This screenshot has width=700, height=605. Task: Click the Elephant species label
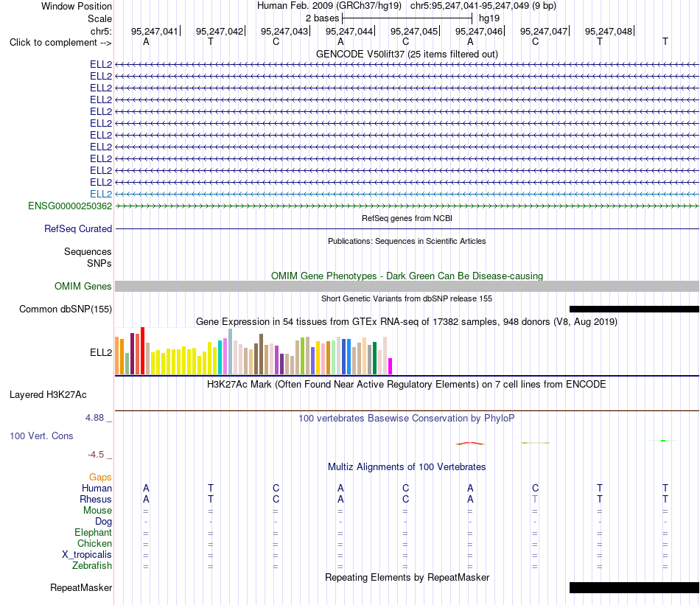(x=93, y=532)
